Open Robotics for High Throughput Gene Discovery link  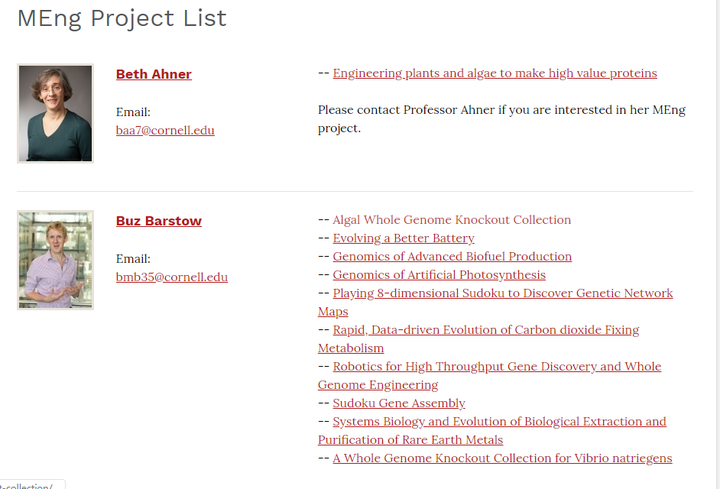[496, 366]
